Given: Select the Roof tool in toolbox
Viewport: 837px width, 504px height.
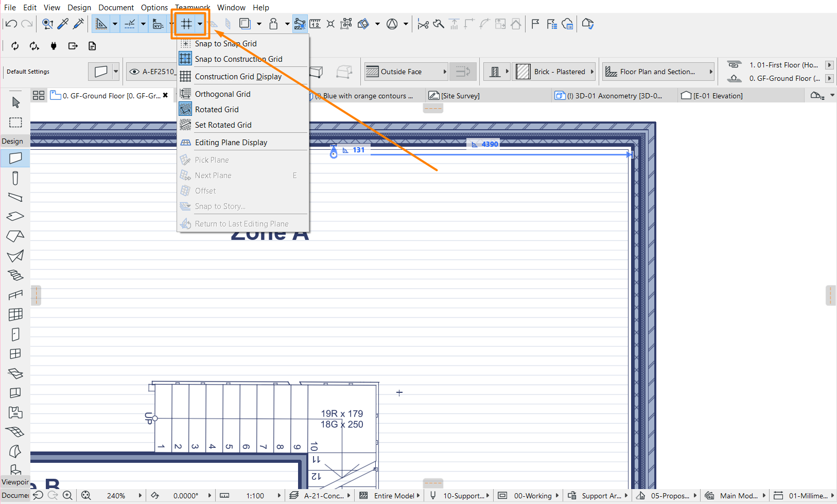Looking at the screenshot, I should 15,236.
